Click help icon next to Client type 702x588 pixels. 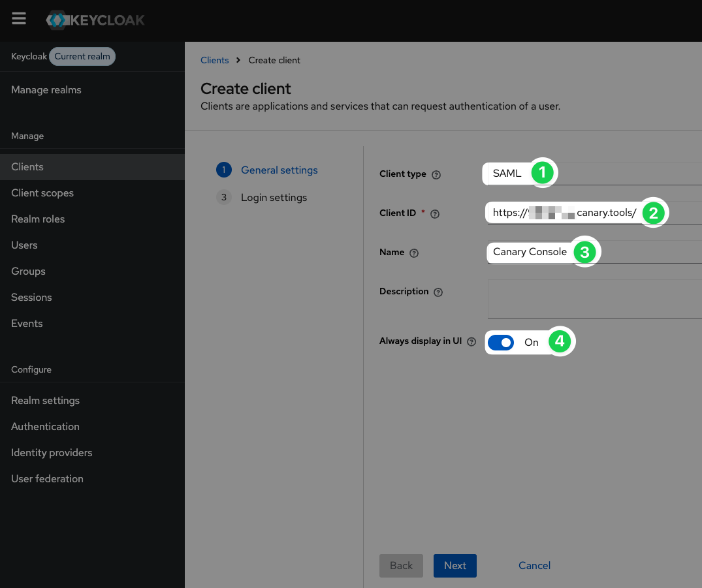[436, 174]
